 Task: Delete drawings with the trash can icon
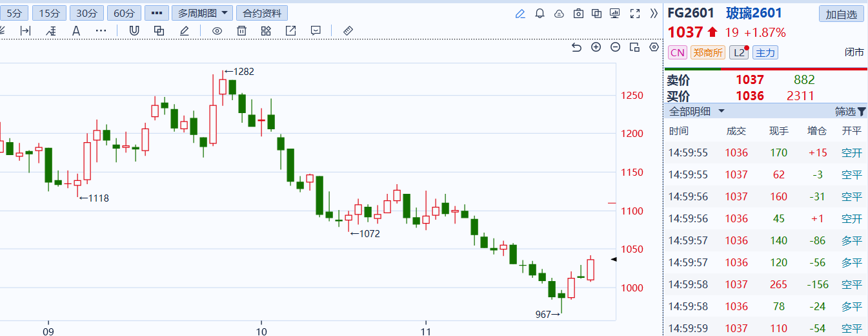[241, 30]
